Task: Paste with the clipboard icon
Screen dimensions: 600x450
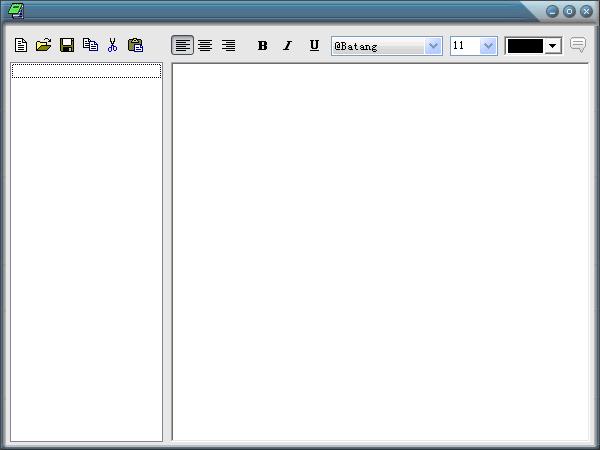Action: pyautogui.click(x=135, y=45)
